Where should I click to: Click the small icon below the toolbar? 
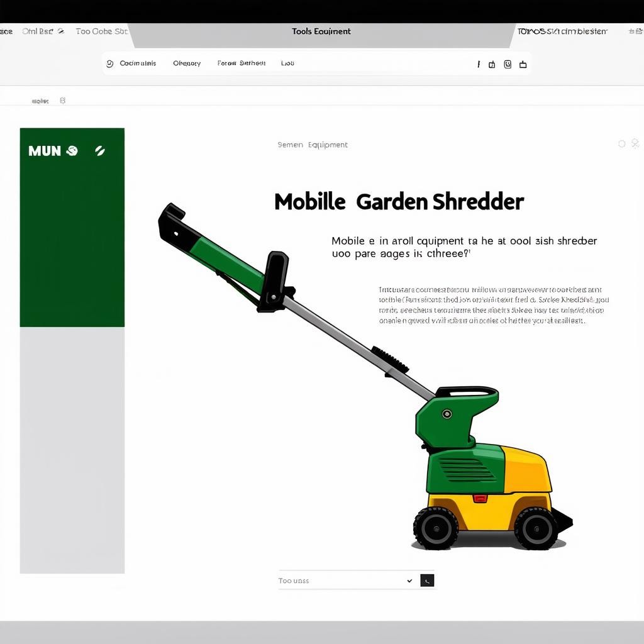coord(62,101)
